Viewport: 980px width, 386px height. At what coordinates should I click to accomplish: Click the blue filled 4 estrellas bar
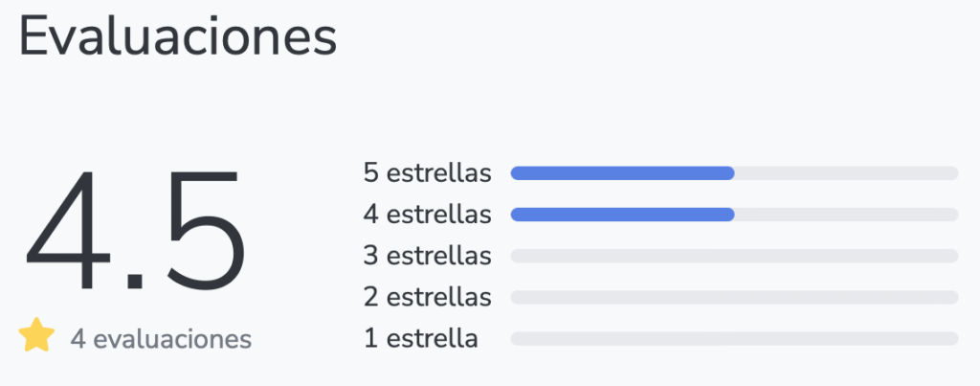(622, 215)
